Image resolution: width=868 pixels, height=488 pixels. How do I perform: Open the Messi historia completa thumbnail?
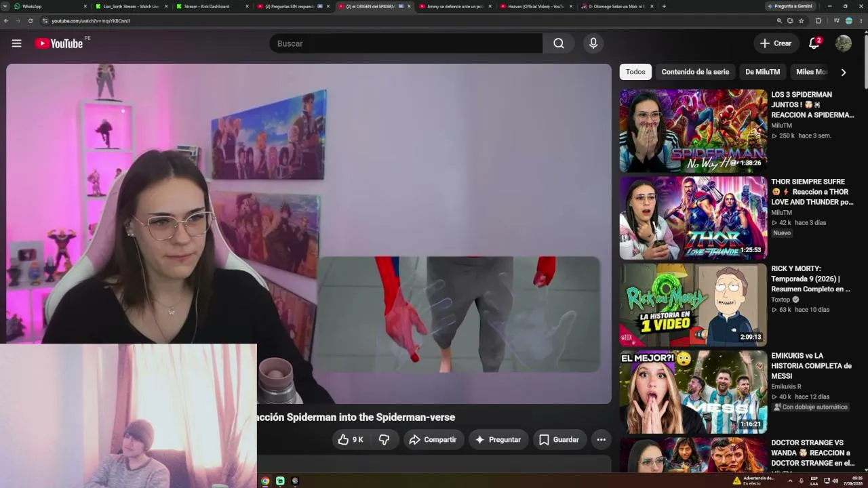tap(693, 392)
